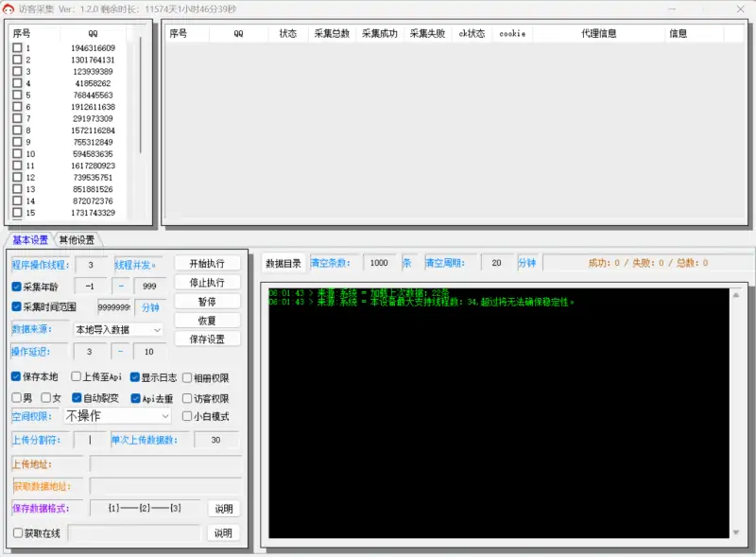Viewport: 756px width, 557px height.
Task: Save settings with the 保存设置 button
Action: click(207, 339)
